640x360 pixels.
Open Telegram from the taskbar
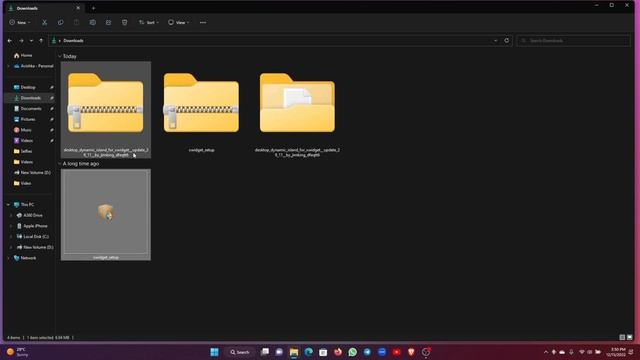(367, 352)
